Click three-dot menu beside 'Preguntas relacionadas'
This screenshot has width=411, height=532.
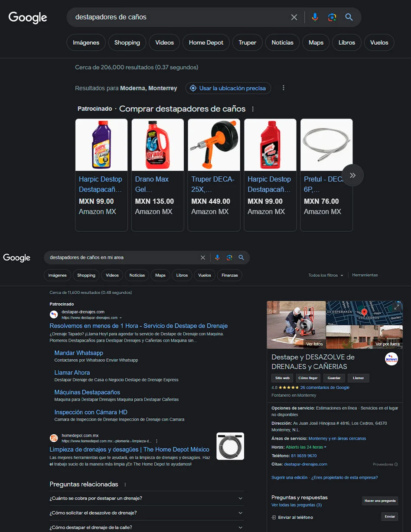click(x=125, y=484)
